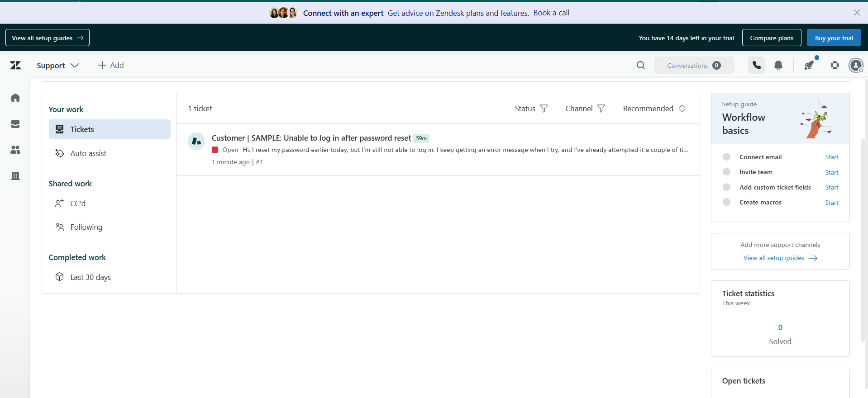Click the Open tickets heading
Image resolution: width=868 pixels, height=398 pixels.
pyautogui.click(x=744, y=381)
